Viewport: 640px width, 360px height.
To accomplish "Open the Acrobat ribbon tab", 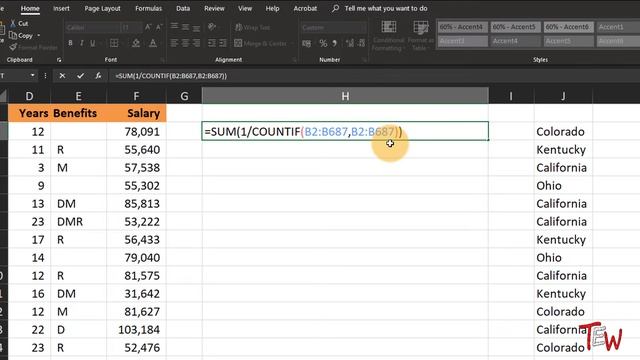I will [x=305, y=8].
